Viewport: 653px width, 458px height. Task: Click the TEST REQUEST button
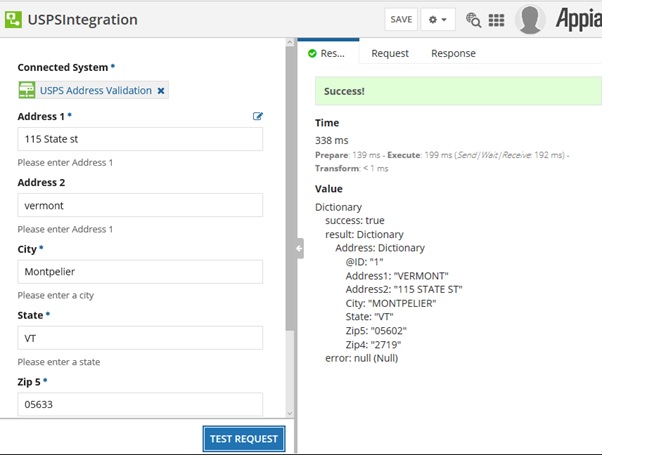(244, 438)
